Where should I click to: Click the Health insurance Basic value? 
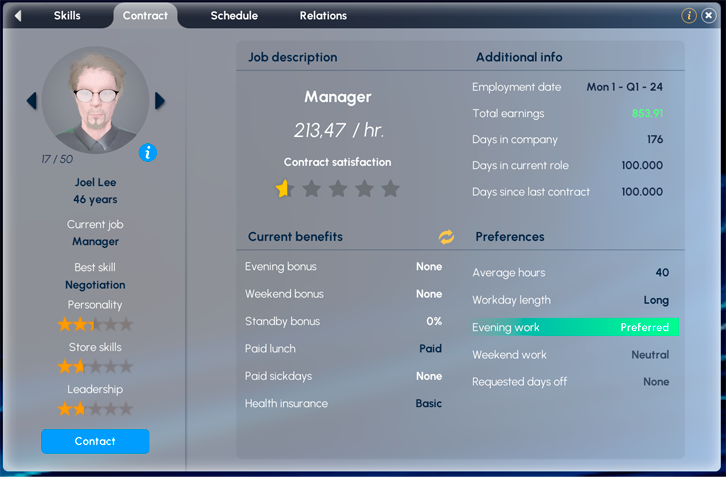point(428,404)
